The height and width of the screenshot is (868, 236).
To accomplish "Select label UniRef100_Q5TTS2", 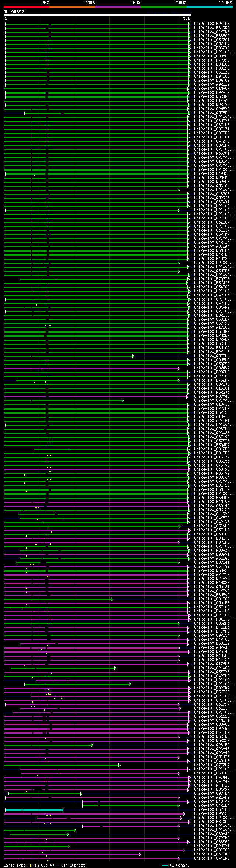I will click(x=212, y=566).
